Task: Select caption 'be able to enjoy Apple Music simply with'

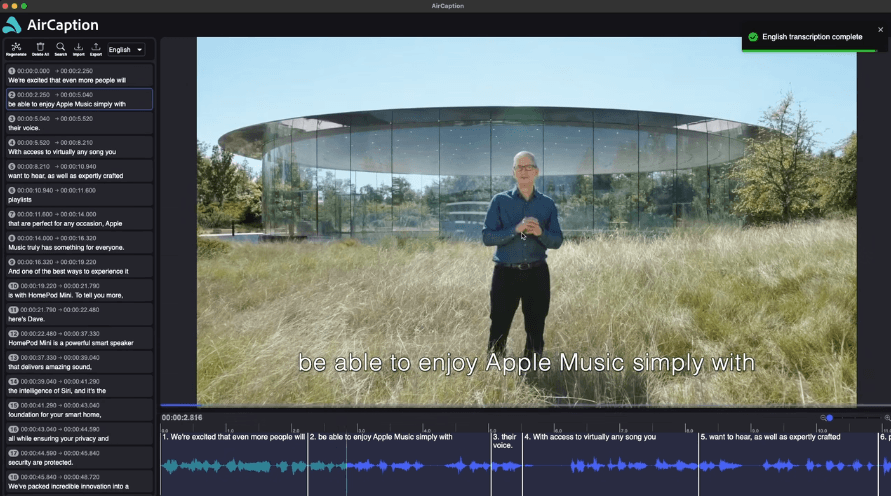Action: [x=80, y=99]
